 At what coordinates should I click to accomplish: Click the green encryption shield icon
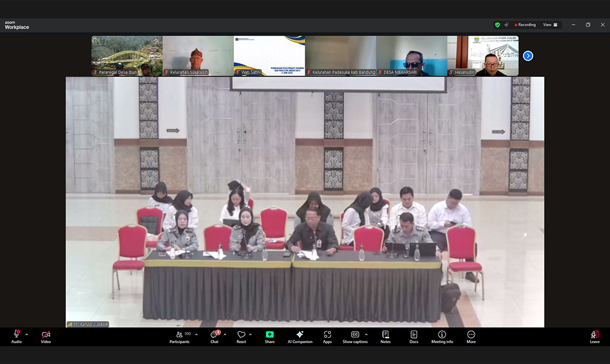(x=497, y=25)
